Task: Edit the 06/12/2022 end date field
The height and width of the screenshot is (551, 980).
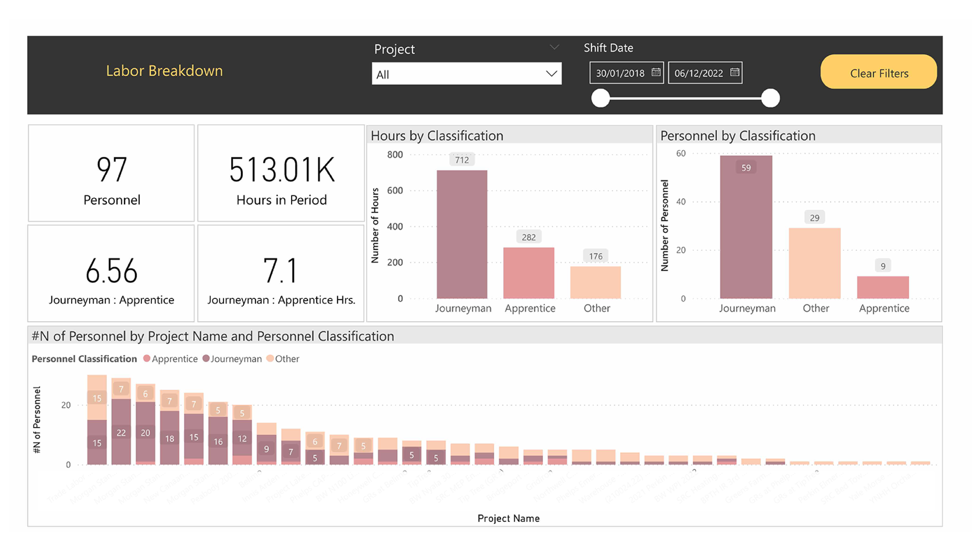Action: (705, 73)
